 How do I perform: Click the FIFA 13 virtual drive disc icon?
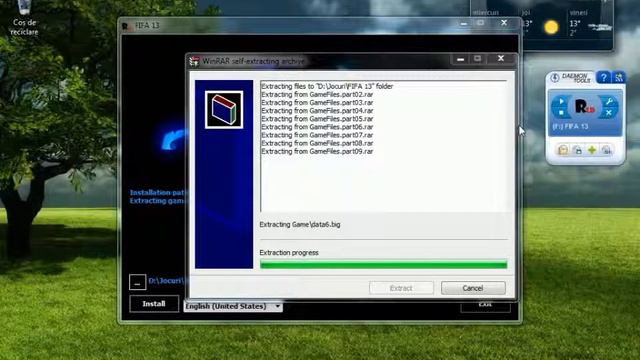(584, 107)
